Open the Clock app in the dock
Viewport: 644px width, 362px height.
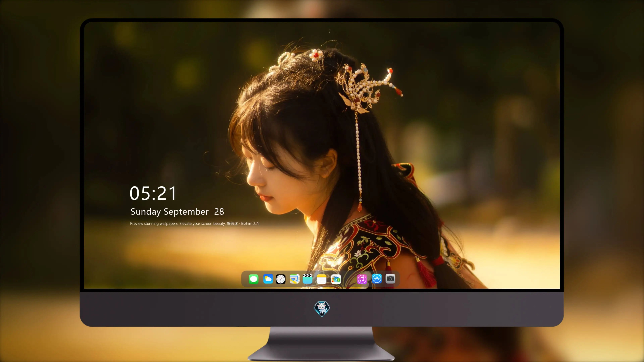[281, 279]
